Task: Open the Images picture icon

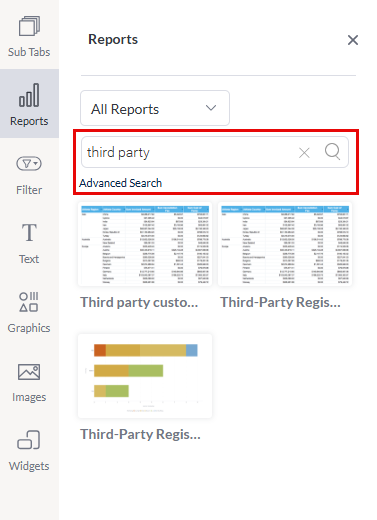Action: 29,372
